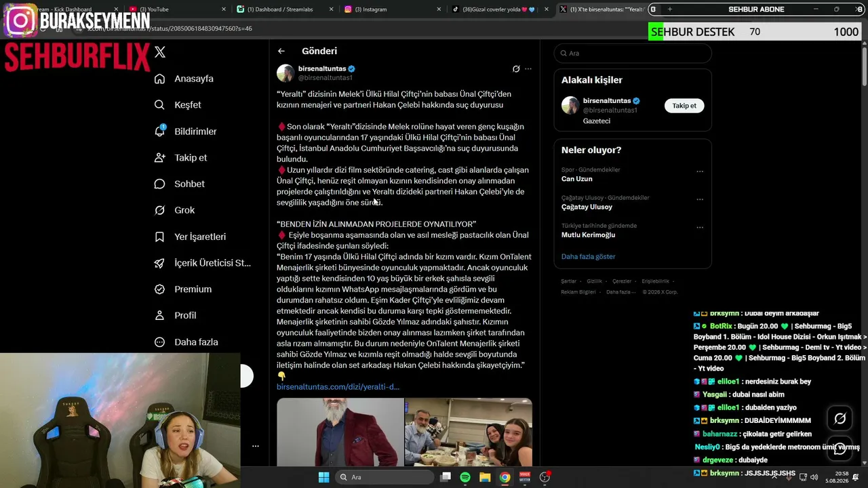Open the left post photo with red jacket

(340, 432)
